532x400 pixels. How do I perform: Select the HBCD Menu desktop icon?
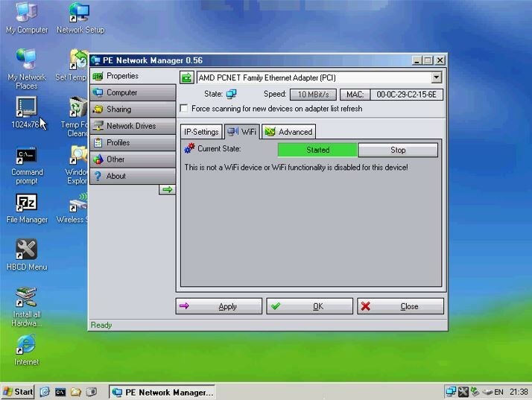pos(27,255)
